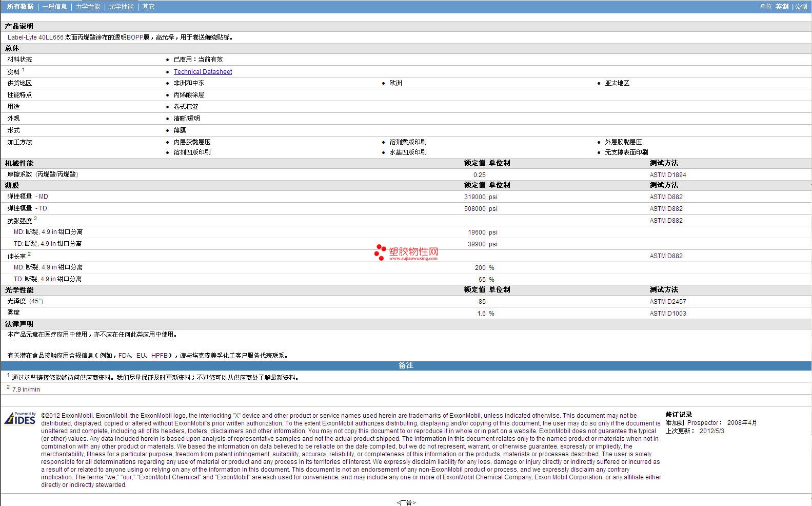Select the 英制 unit option
Viewport: 812px width, 506px height.
click(782, 7)
